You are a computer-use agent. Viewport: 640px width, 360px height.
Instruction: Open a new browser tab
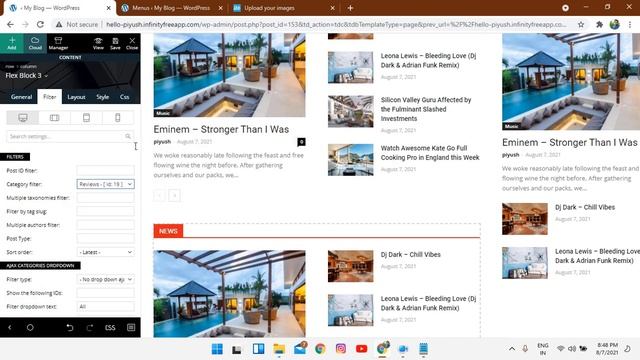click(x=350, y=8)
